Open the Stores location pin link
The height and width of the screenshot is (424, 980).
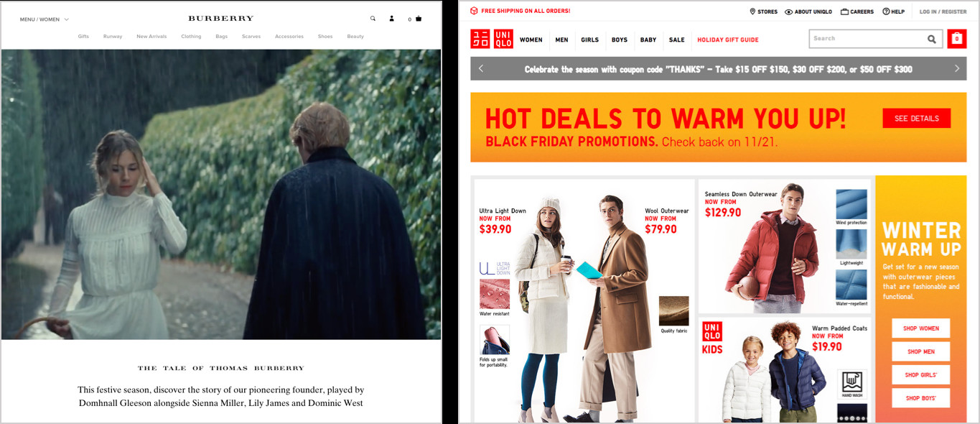point(764,11)
